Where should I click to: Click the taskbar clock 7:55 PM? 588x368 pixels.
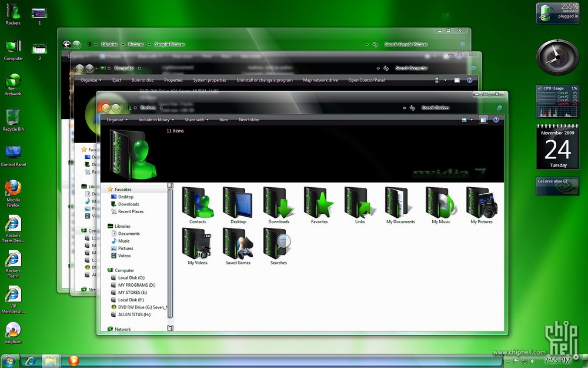coord(557,361)
